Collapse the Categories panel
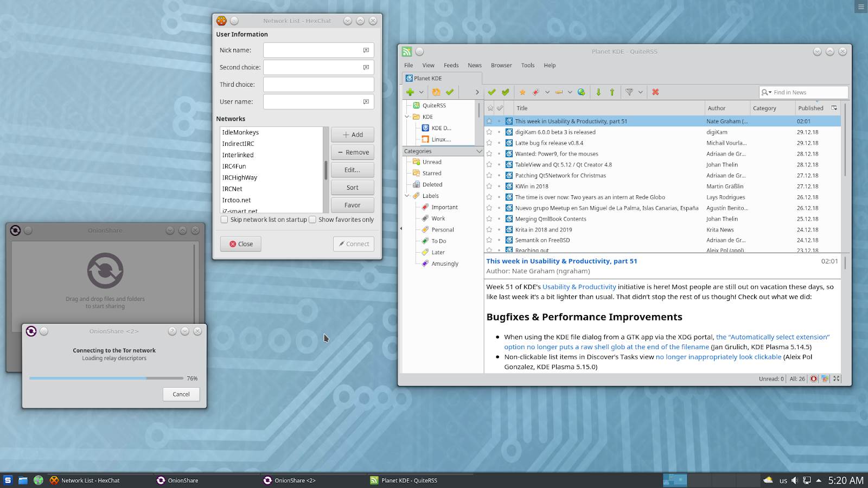The image size is (868, 488). coord(478,151)
